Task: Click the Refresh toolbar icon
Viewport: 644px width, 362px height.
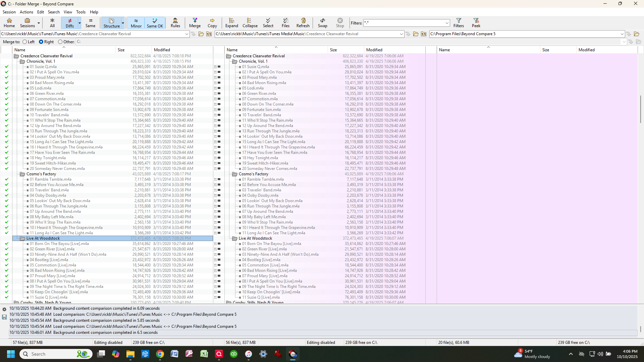Action: click(x=303, y=22)
